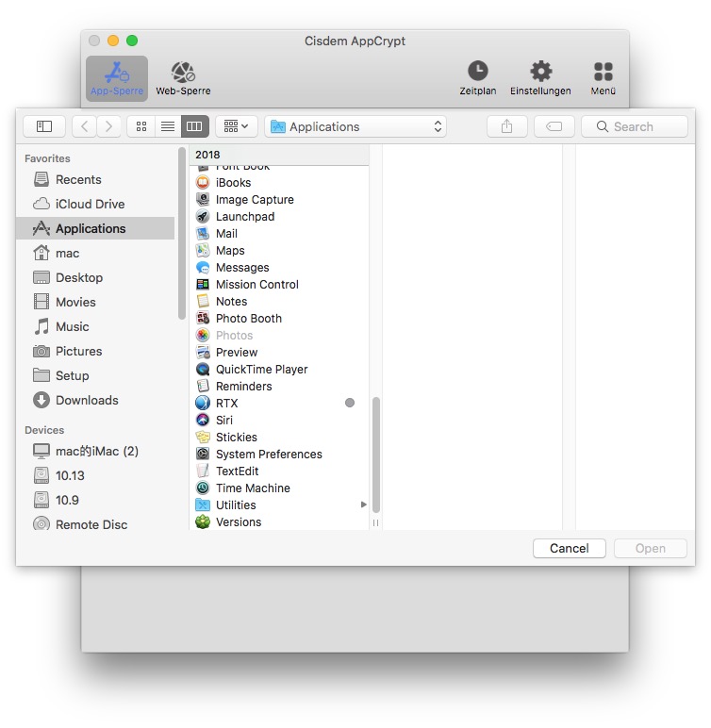Select the System Preferences app
Screen dimensions: 711x728
click(x=279, y=454)
